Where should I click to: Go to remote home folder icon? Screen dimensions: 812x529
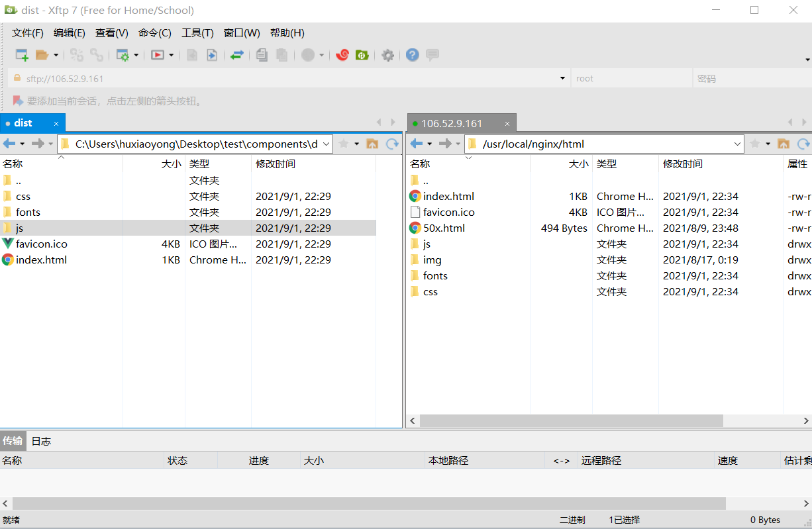pos(784,144)
